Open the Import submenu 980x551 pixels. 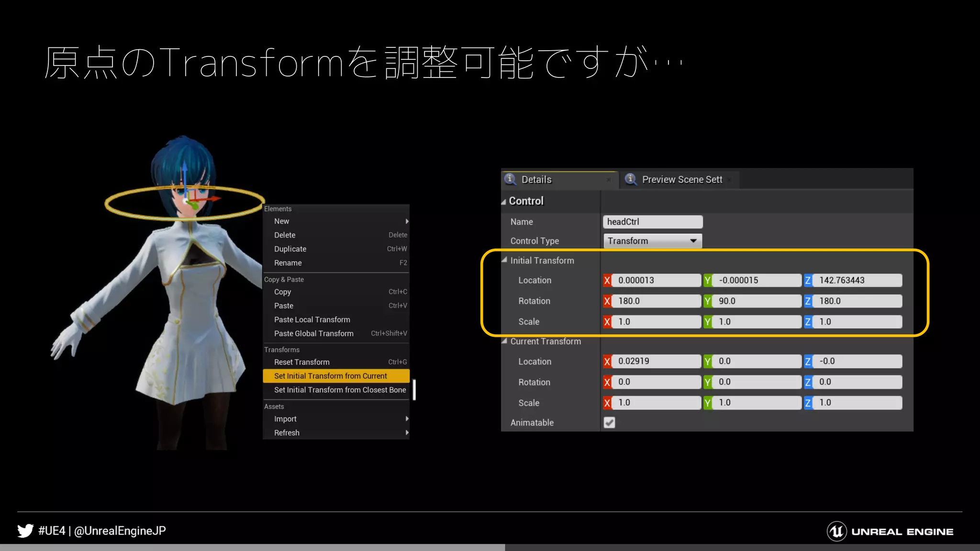point(336,419)
